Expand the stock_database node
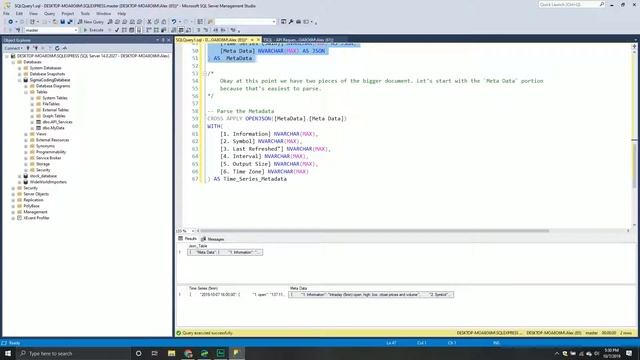This screenshot has width=640, height=360. click(x=19, y=176)
